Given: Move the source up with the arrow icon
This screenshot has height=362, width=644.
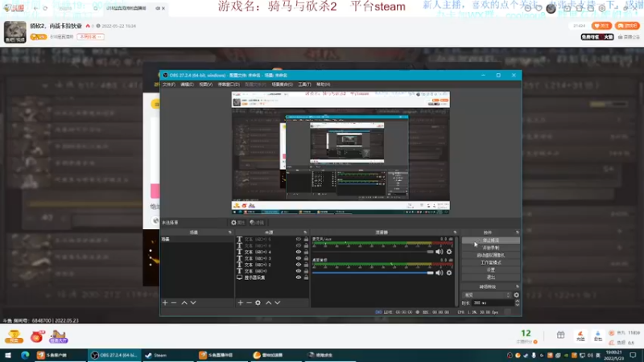Looking at the screenshot, I should [x=269, y=302].
